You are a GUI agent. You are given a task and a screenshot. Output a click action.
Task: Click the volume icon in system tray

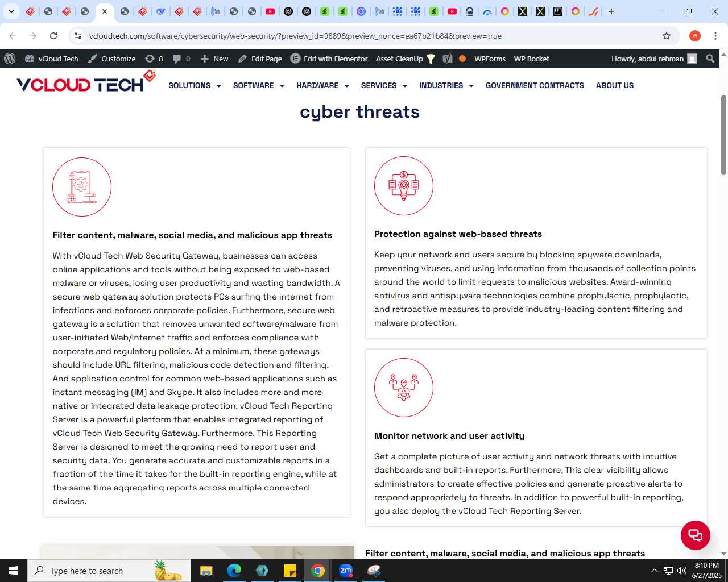coord(682,571)
